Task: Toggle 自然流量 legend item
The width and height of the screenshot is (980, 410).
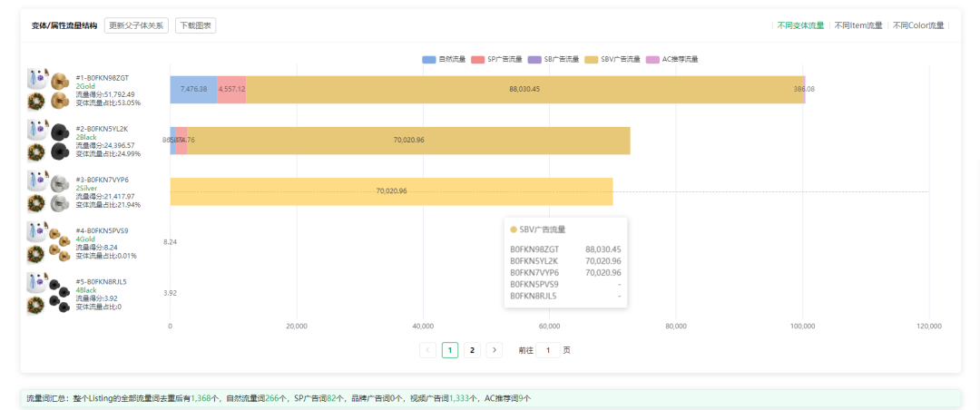Action: [x=445, y=59]
